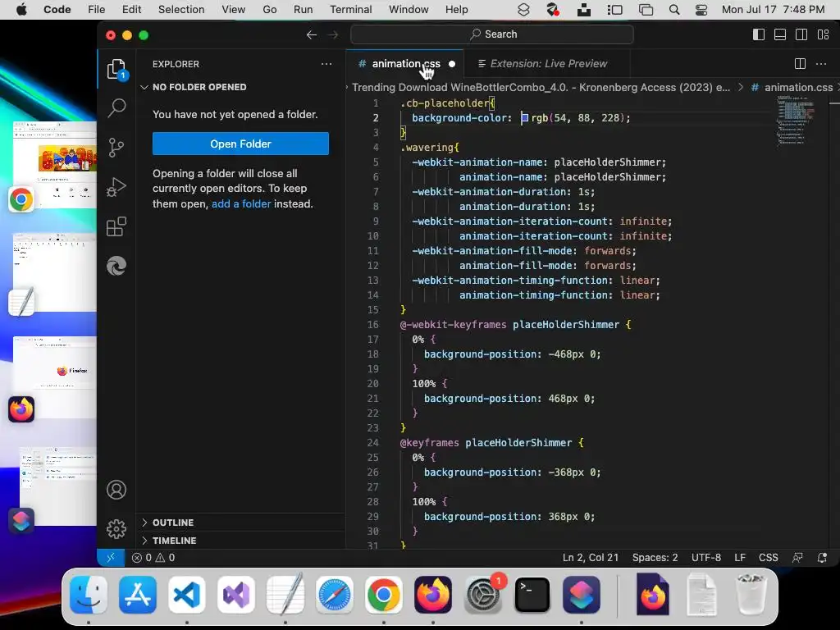Click the Search command center field
The image size is (840, 630).
click(492, 34)
